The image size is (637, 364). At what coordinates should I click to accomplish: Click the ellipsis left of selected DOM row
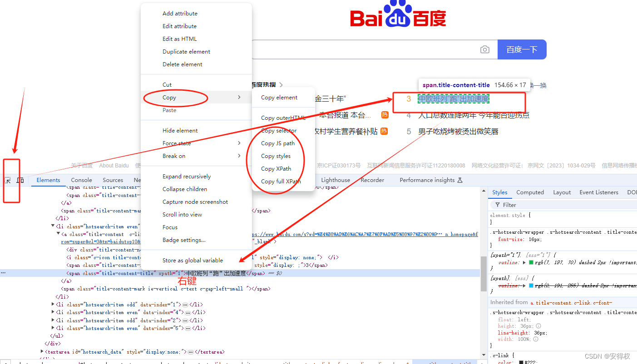pos(3,273)
